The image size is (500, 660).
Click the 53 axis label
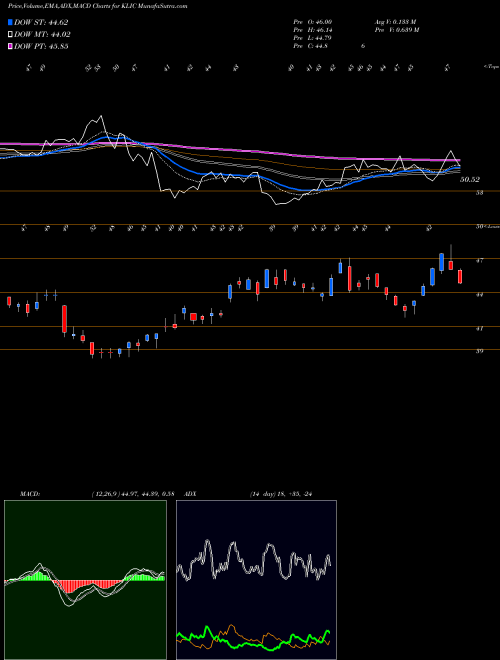point(479,192)
